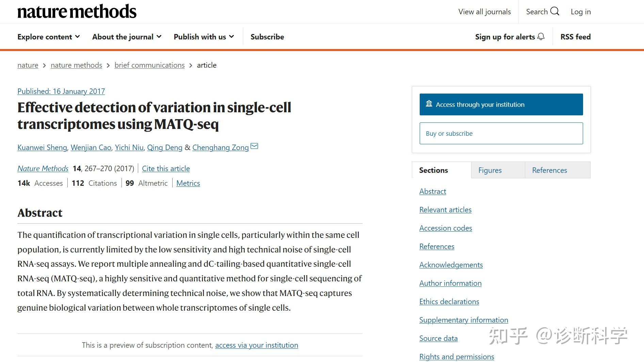644x362 pixels.
Task: Select the Sections tab
Action: pyautogui.click(x=433, y=170)
